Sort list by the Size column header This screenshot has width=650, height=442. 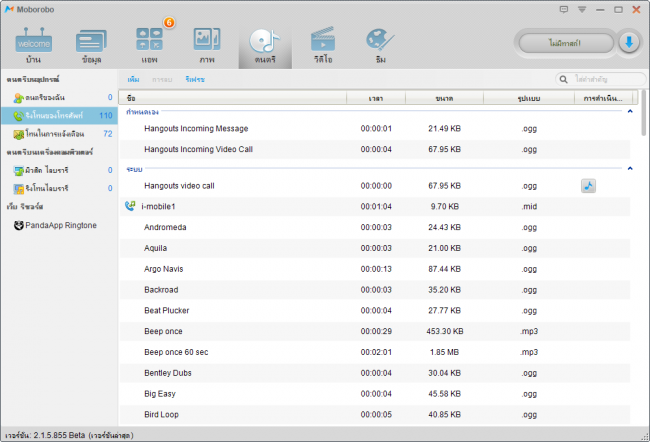click(x=444, y=98)
